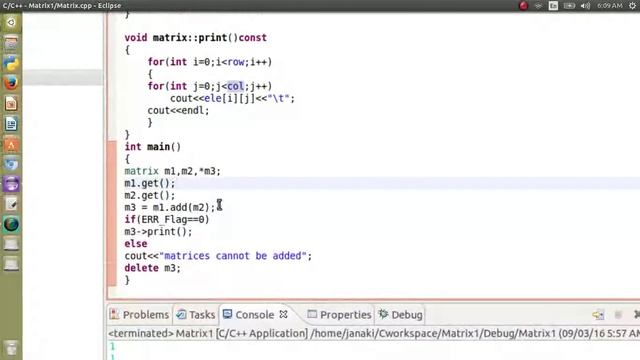Click the 'if(ERR_Flag==0)' line

click(x=167, y=220)
